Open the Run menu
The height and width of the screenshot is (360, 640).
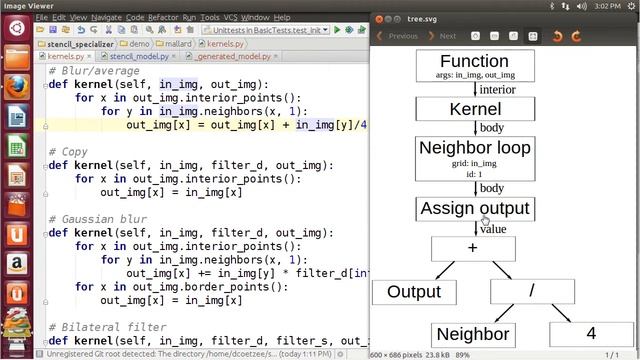click(189, 18)
